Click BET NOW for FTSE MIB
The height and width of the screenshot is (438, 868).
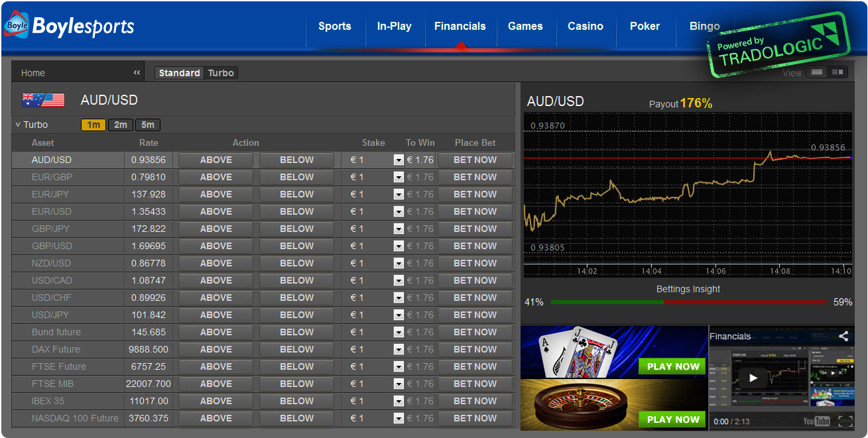tap(475, 384)
